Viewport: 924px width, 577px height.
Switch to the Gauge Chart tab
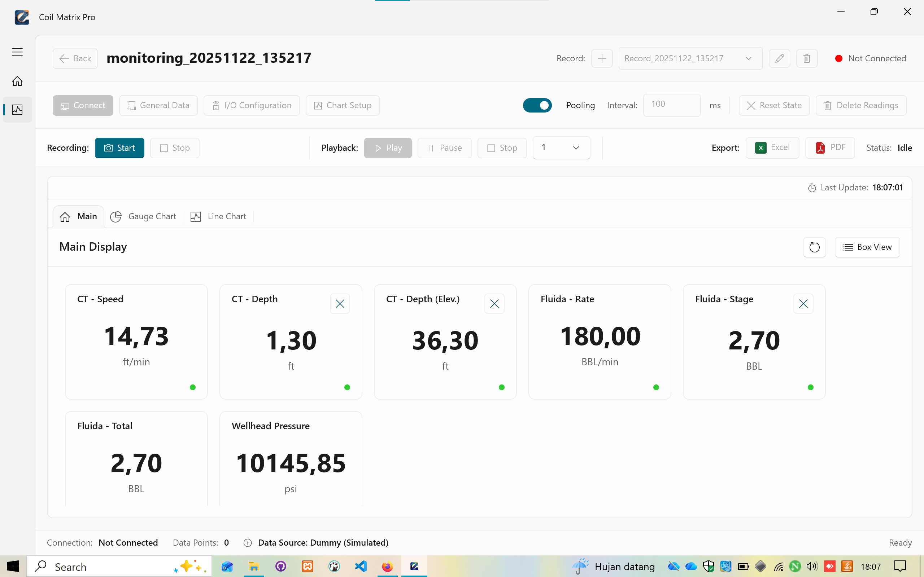144,216
